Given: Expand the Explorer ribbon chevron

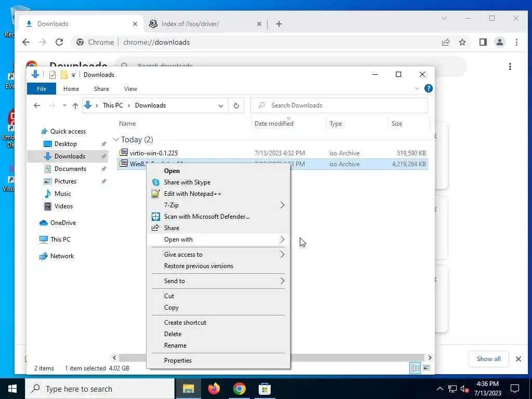Looking at the screenshot, I should pyautogui.click(x=417, y=88).
